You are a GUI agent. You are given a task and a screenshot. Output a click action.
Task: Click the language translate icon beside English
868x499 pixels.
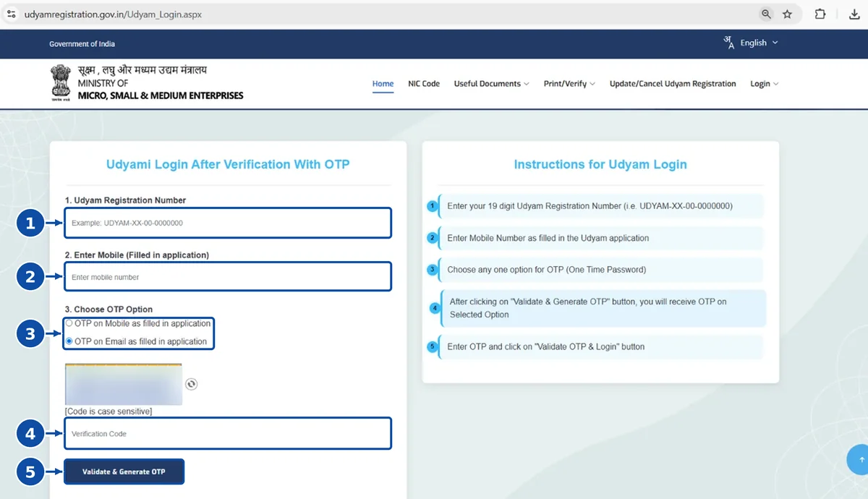pos(729,43)
